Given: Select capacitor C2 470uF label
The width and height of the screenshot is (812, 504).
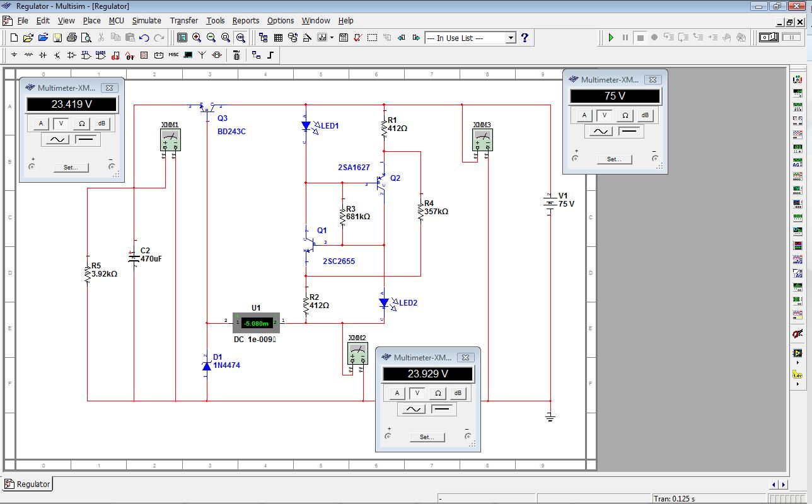Looking at the screenshot, I should (151, 255).
